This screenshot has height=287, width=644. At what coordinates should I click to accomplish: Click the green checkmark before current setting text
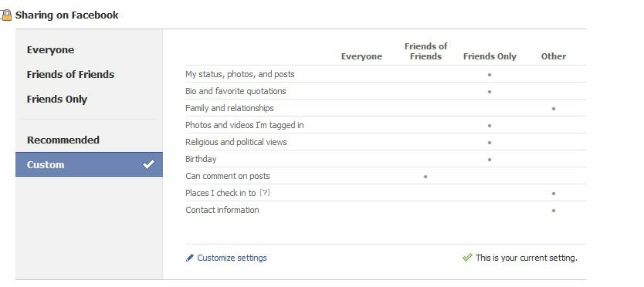(467, 258)
